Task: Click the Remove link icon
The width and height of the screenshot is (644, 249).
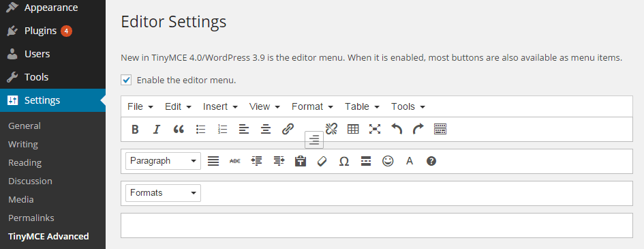Action: 331,130
